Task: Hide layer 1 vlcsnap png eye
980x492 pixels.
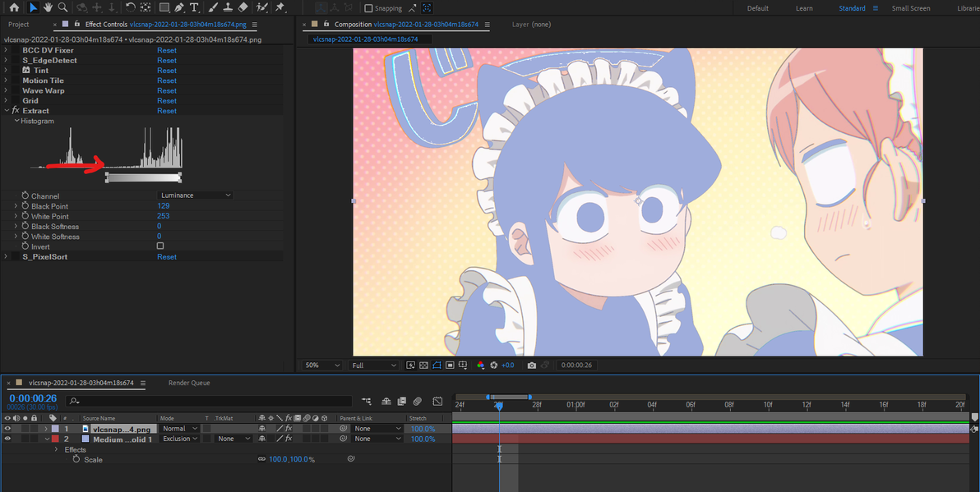Action: pyautogui.click(x=7, y=429)
